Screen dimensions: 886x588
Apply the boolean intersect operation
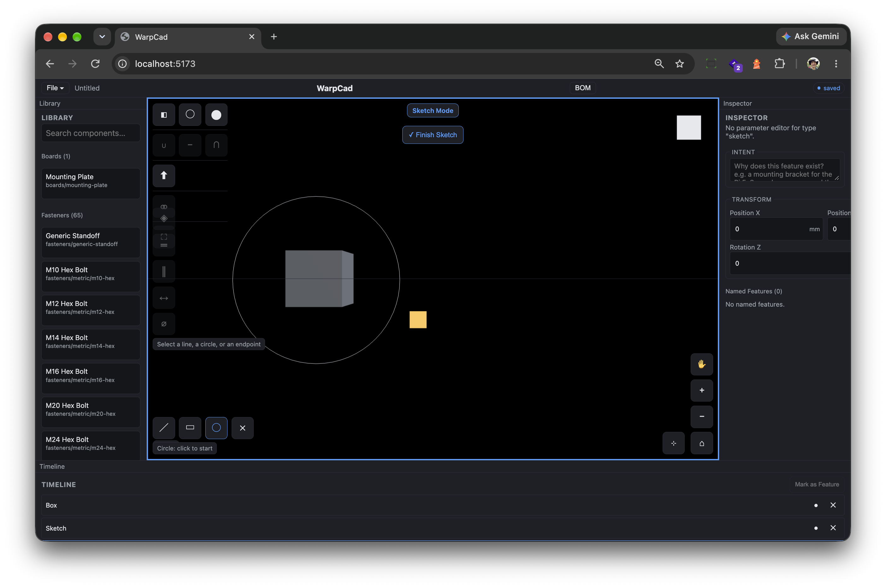pos(216,145)
